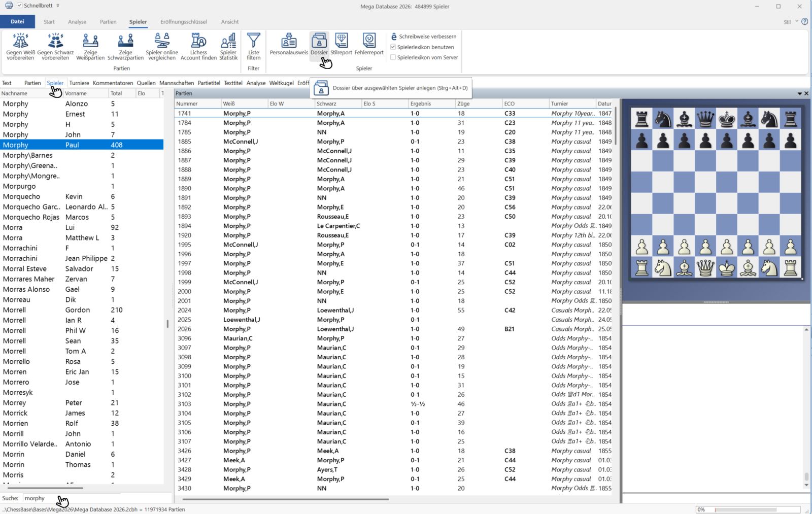Select the Kommentatoren list tab

click(113, 83)
